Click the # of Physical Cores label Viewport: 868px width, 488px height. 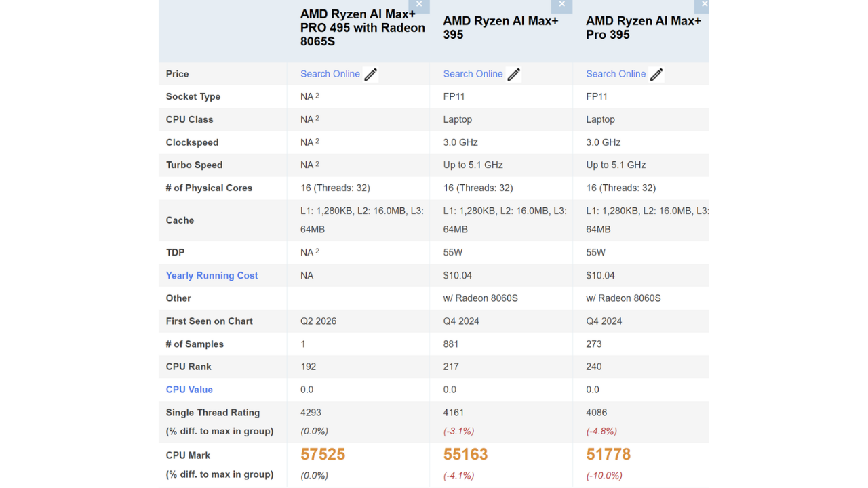[209, 188]
